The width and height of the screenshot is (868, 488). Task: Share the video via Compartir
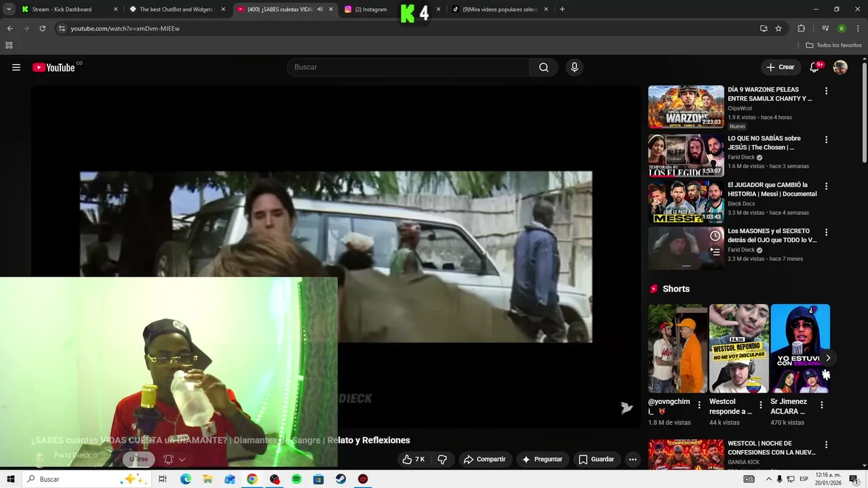coord(484,459)
